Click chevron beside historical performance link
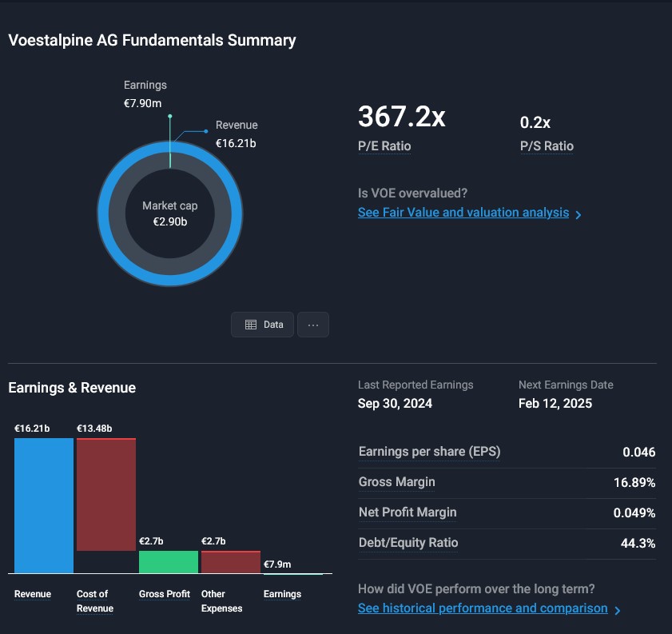This screenshot has height=634, width=672. point(617,610)
